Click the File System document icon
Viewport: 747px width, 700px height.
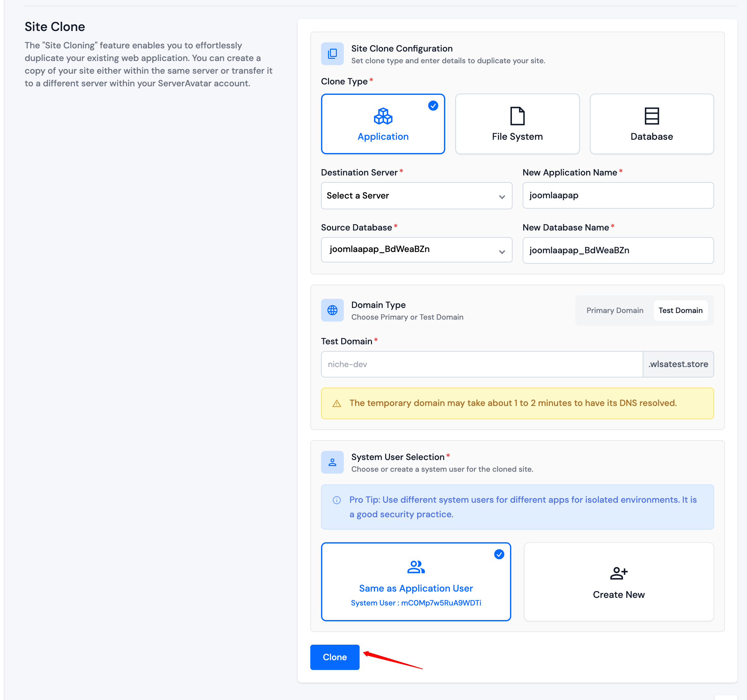[517, 116]
